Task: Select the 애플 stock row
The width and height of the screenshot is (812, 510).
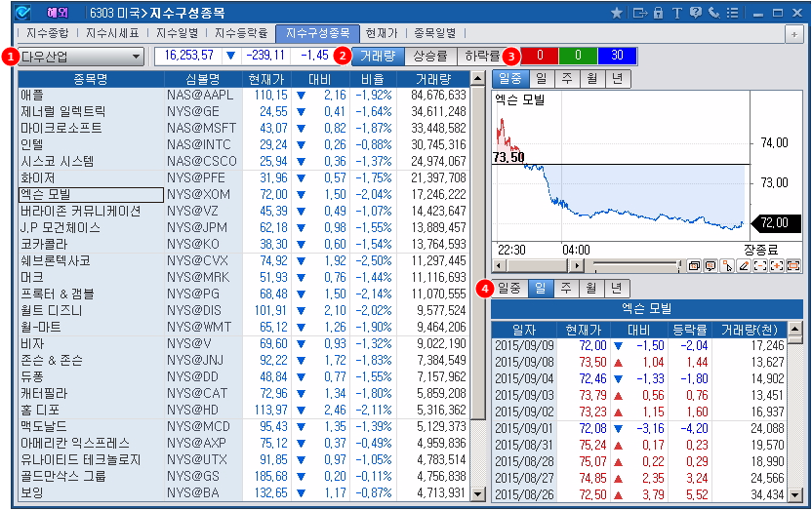Action: pyautogui.click(x=244, y=96)
